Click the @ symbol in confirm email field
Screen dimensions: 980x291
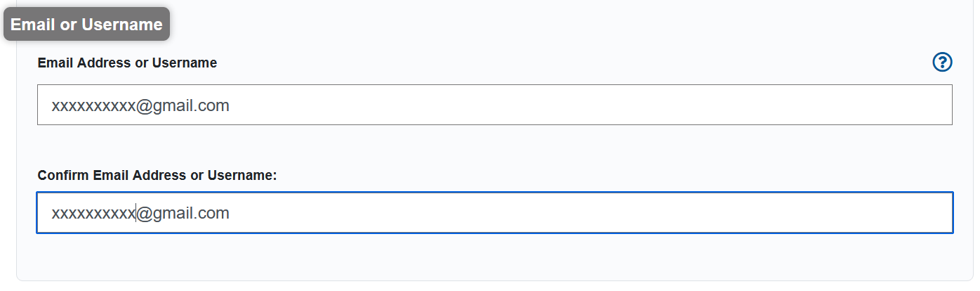pos(145,213)
